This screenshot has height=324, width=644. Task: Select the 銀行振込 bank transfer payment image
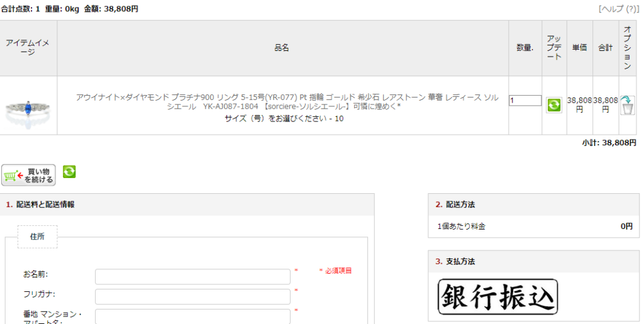497,296
